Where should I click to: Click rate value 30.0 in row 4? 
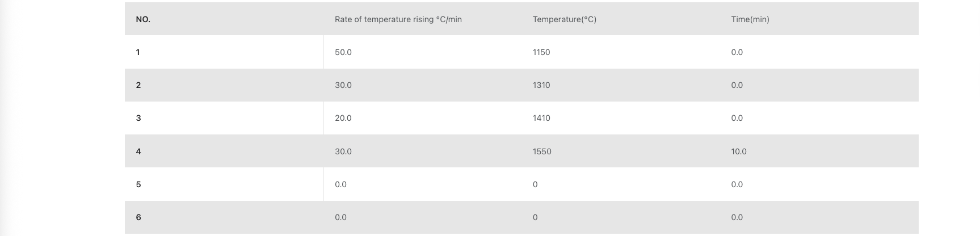(343, 151)
